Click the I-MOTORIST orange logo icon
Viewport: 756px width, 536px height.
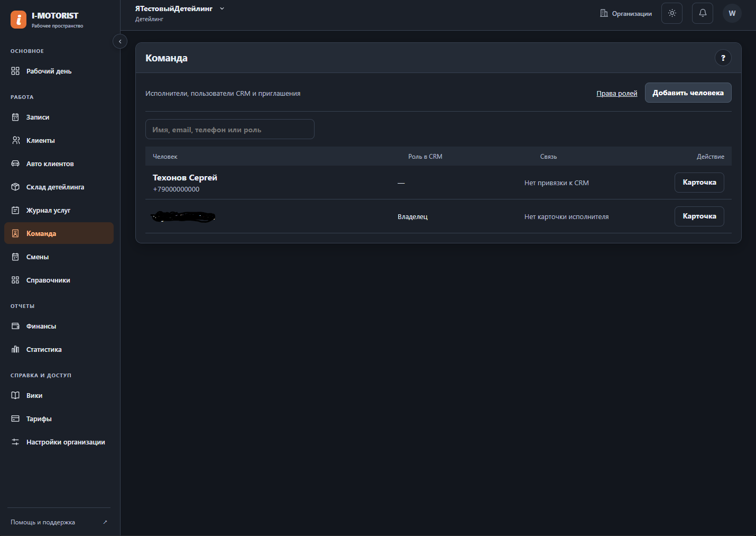coord(19,20)
